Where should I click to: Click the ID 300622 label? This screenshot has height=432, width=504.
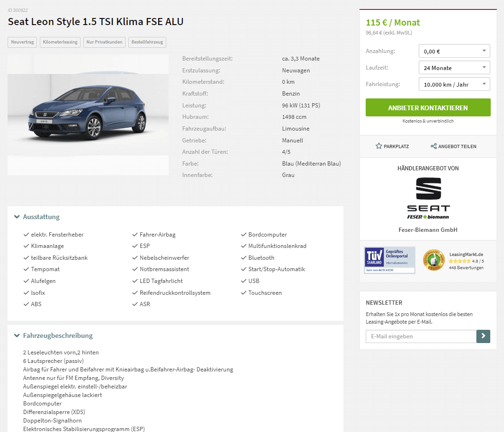click(18, 10)
